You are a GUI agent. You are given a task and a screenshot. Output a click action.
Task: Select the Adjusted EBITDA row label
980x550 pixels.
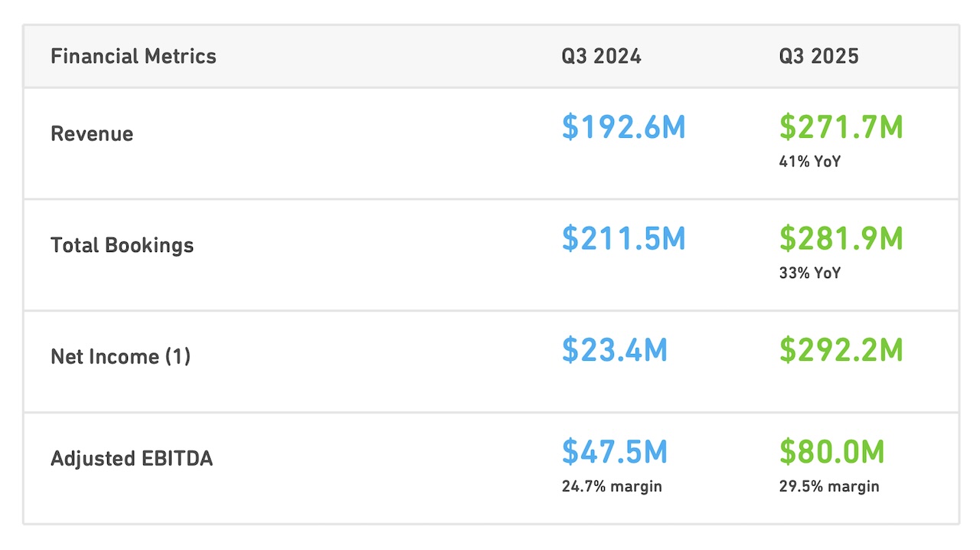pyautogui.click(x=132, y=458)
